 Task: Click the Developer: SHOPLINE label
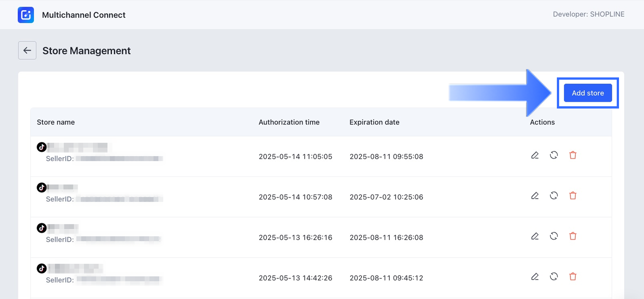click(x=588, y=14)
